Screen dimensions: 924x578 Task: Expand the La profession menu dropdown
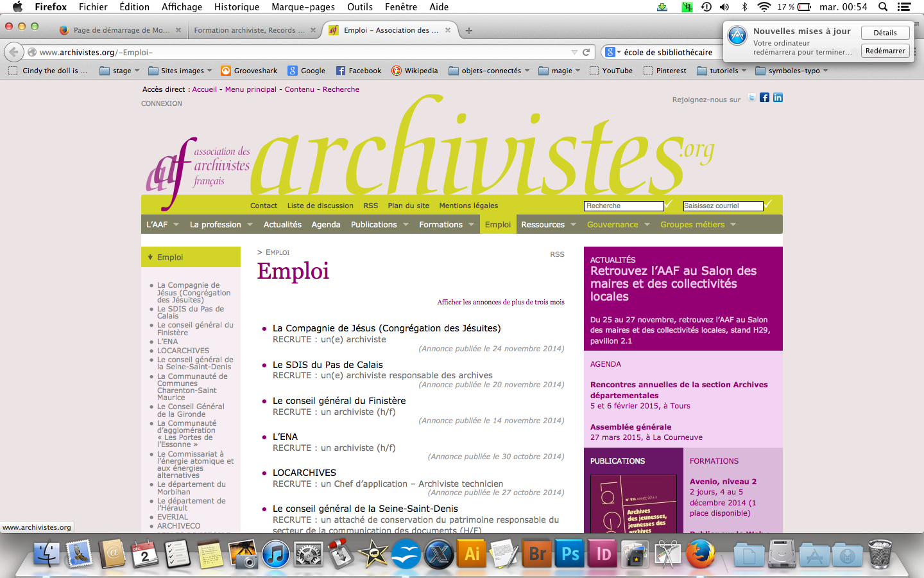pyautogui.click(x=250, y=225)
